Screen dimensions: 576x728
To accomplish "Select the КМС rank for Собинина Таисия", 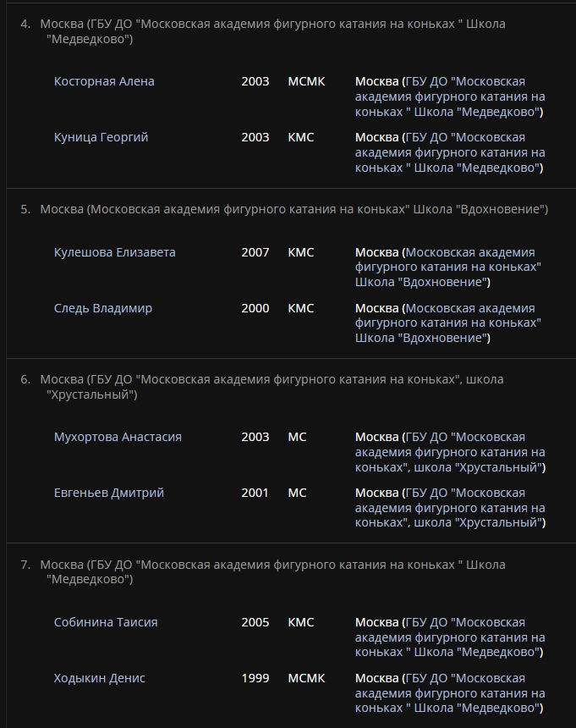I will [x=300, y=623].
